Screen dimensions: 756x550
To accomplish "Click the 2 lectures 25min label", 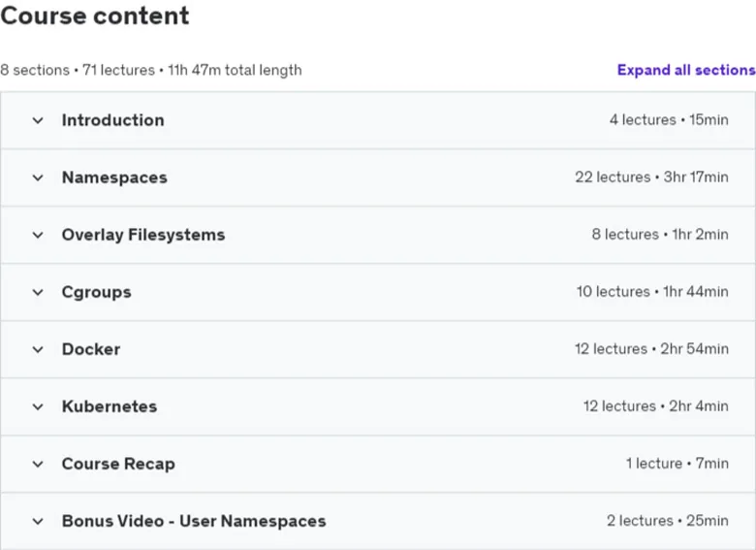I will tap(667, 521).
